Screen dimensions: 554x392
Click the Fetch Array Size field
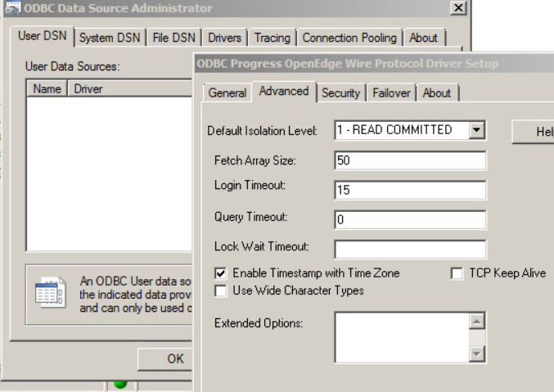pyautogui.click(x=410, y=160)
